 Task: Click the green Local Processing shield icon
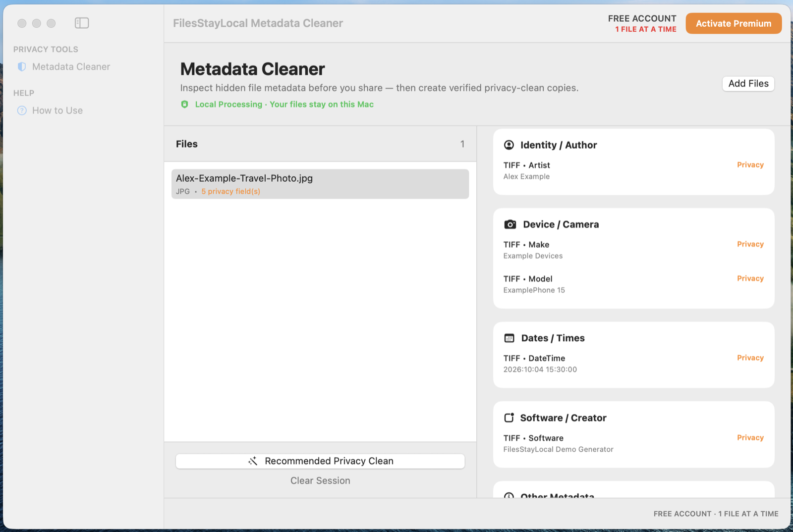tap(185, 104)
